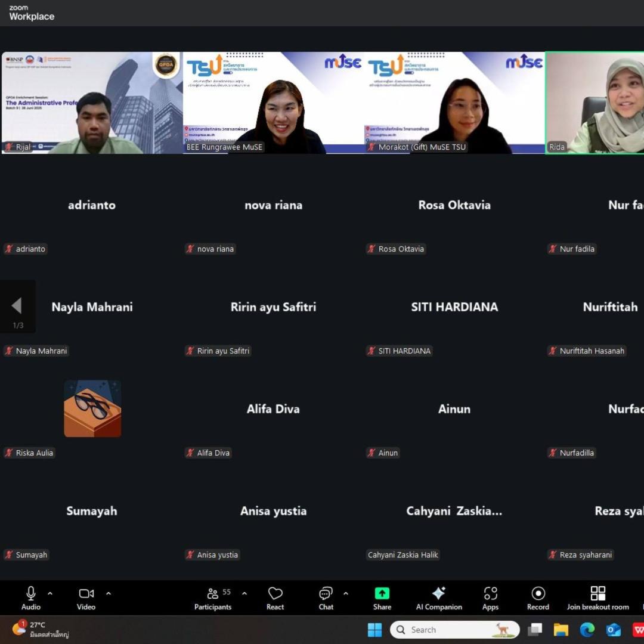The height and width of the screenshot is (644, 644).
Task: Join breakout room from toolbar
Action: click(x=597, y=598)
